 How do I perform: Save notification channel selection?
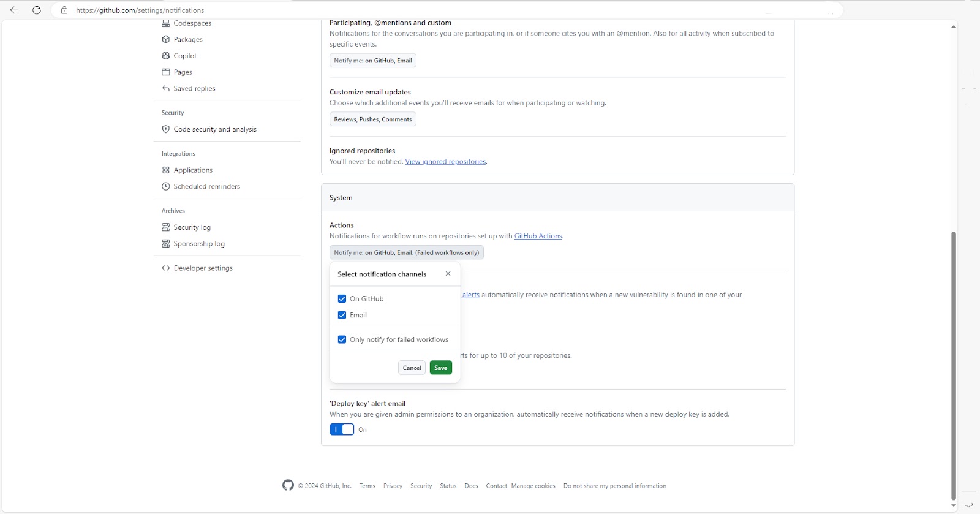pyautogui.click(x=441, y=368)
